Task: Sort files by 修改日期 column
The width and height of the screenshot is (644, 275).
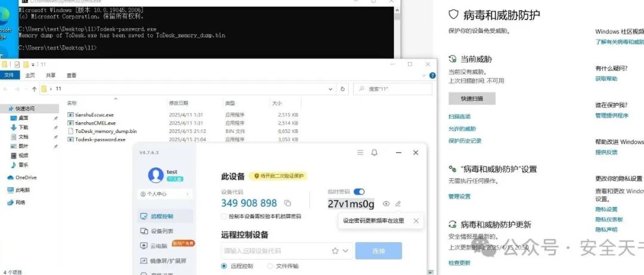Action: (179, 103)
